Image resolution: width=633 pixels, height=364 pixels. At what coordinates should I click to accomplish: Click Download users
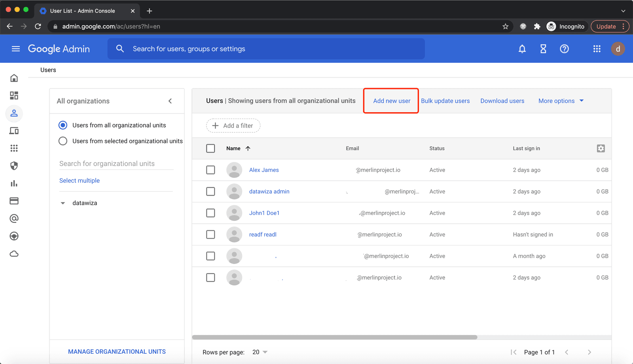pyautogui.click(x=502, y=101)
